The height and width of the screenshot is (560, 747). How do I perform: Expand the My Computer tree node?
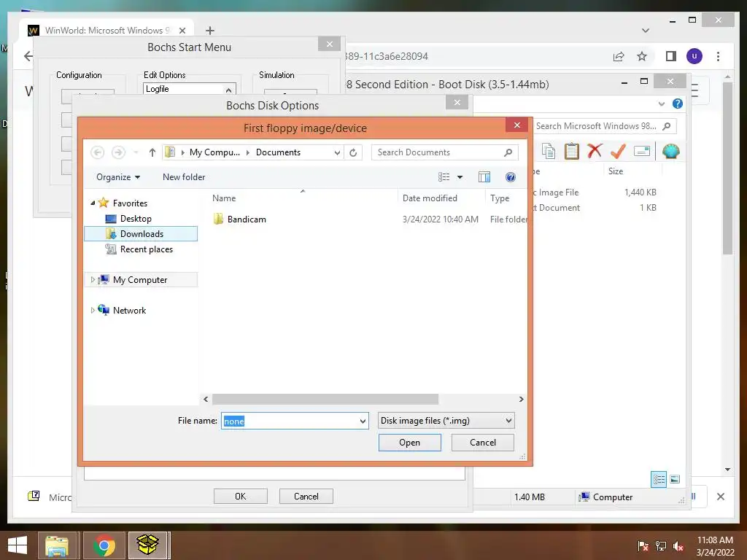coord(93,280)
